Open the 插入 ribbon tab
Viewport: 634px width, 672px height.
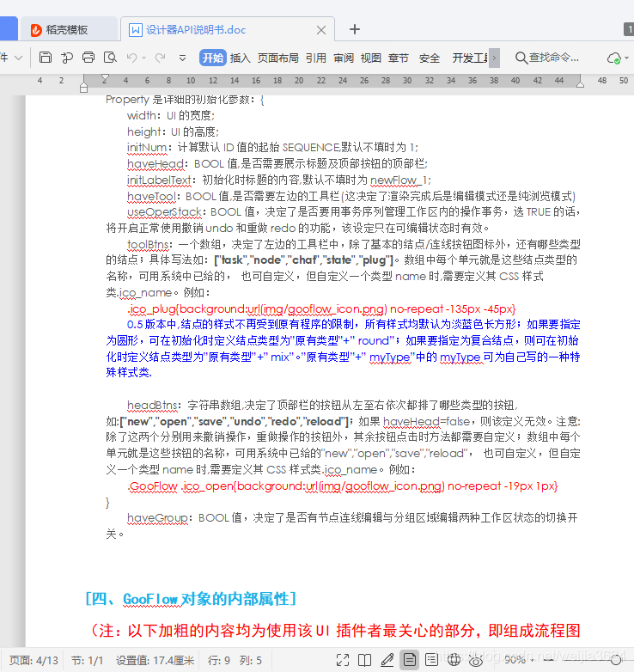coord(241,58)
